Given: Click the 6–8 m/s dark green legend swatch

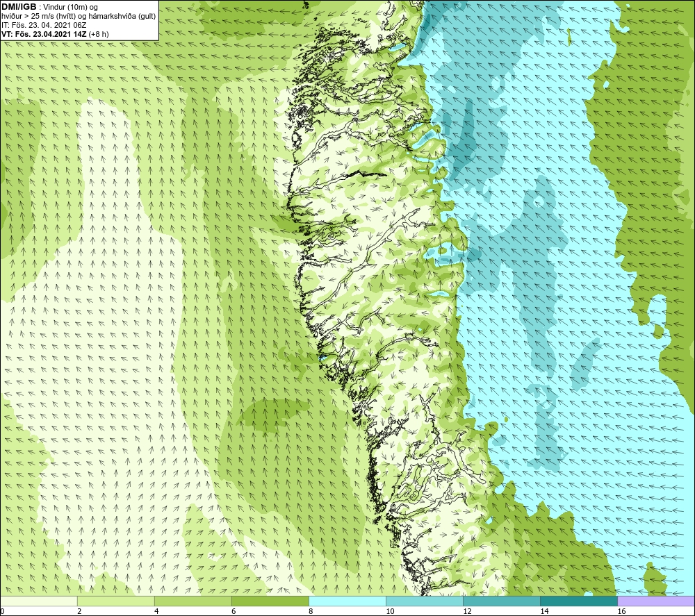Looking at the screenshot, I should (270, 601).
